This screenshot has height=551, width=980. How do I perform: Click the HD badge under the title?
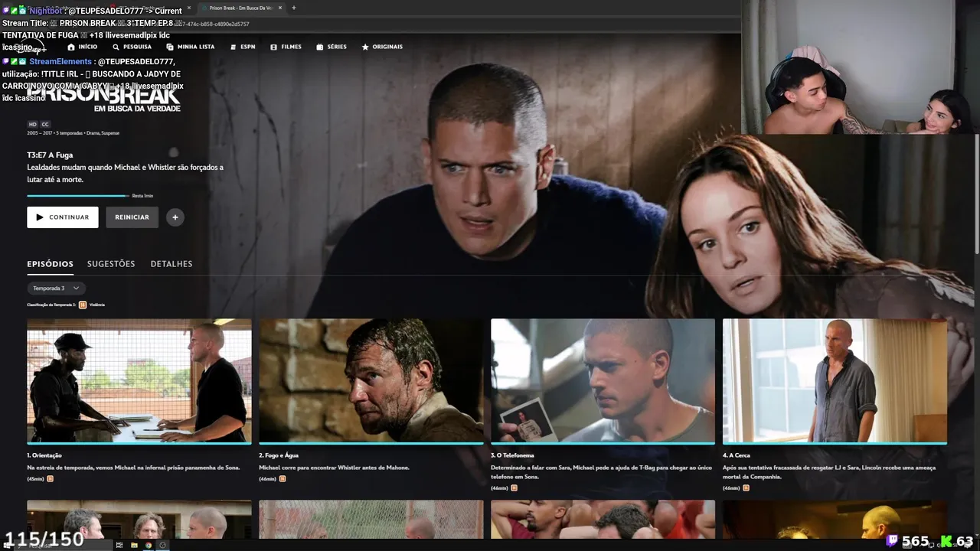click(32, 124)
